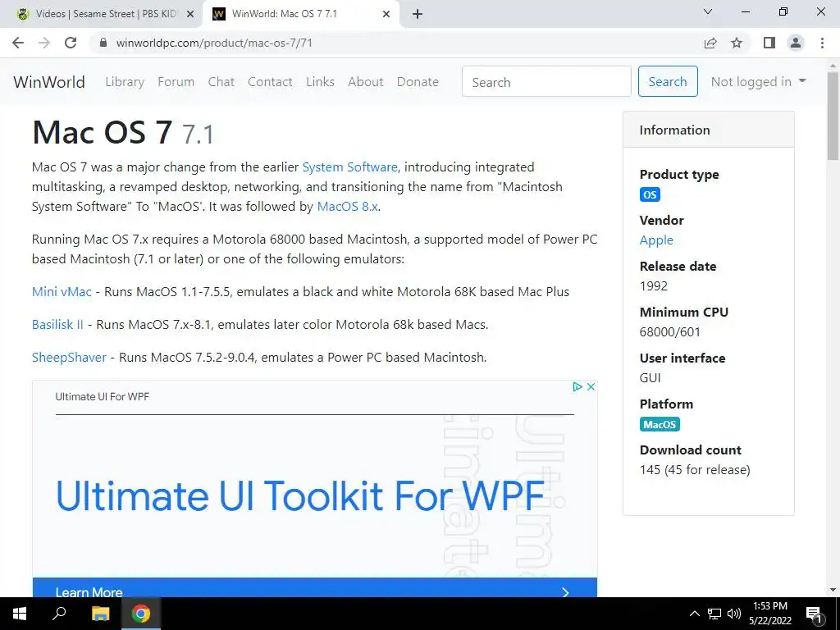Open the Mini vMac link
This screenshot has width=840, height=630.
pos(62,292)
